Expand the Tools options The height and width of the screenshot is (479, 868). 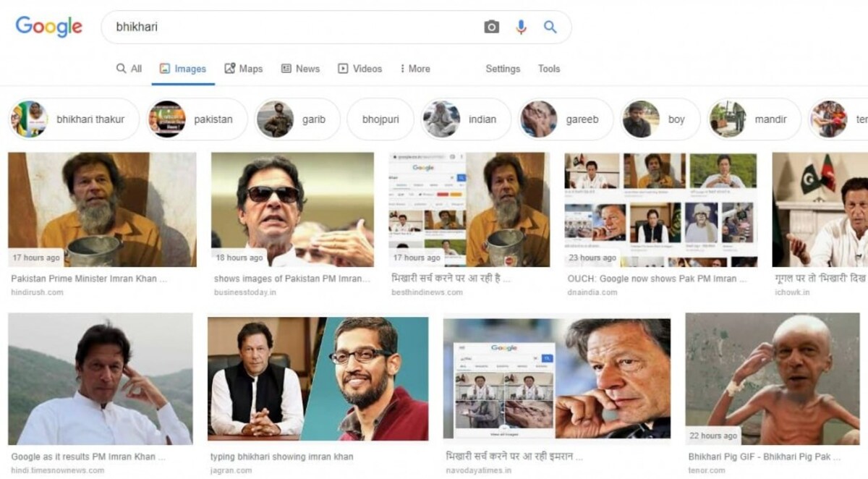pos(549,69)
